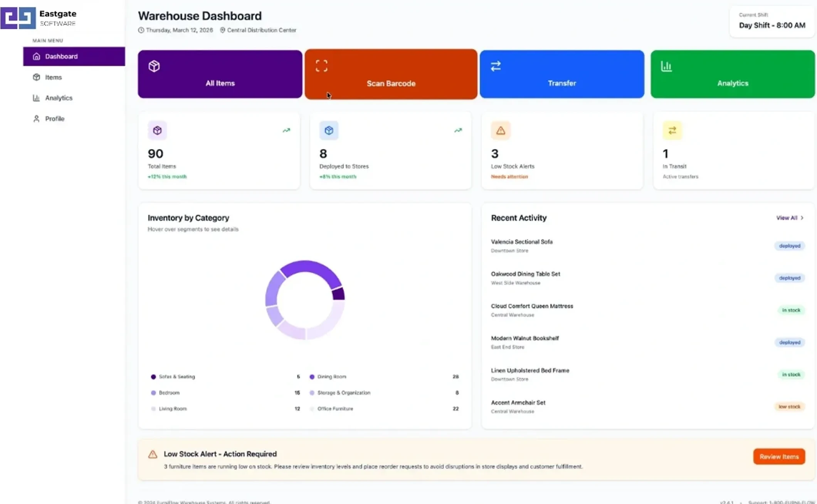Click the Bedroom legend entry
This screenshot has width=817, height=504.
[225, 393]
